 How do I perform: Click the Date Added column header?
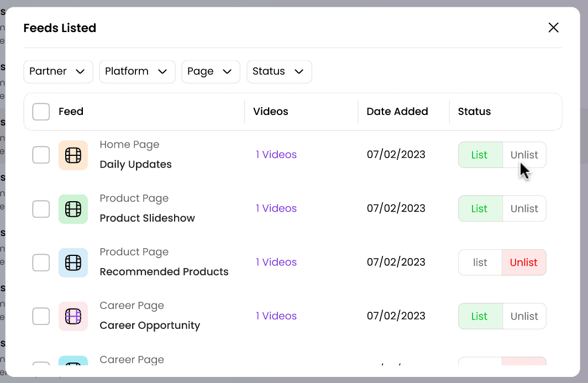coord(397,112)
